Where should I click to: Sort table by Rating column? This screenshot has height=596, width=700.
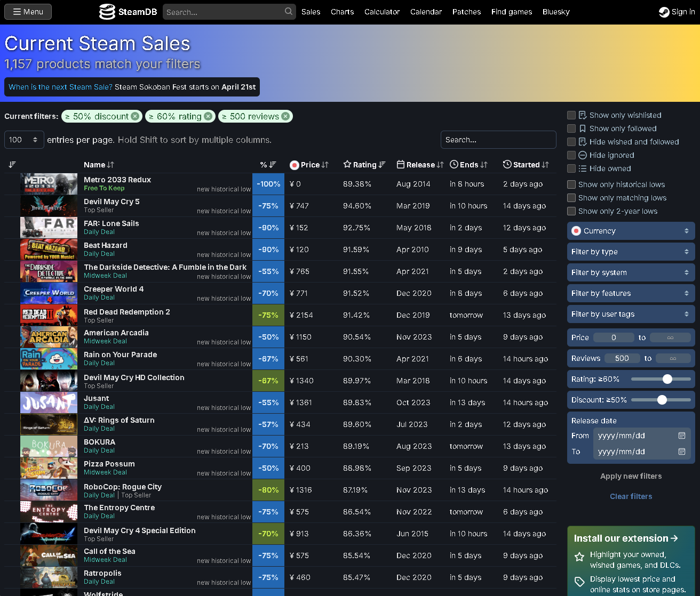(x=364, y=165)
